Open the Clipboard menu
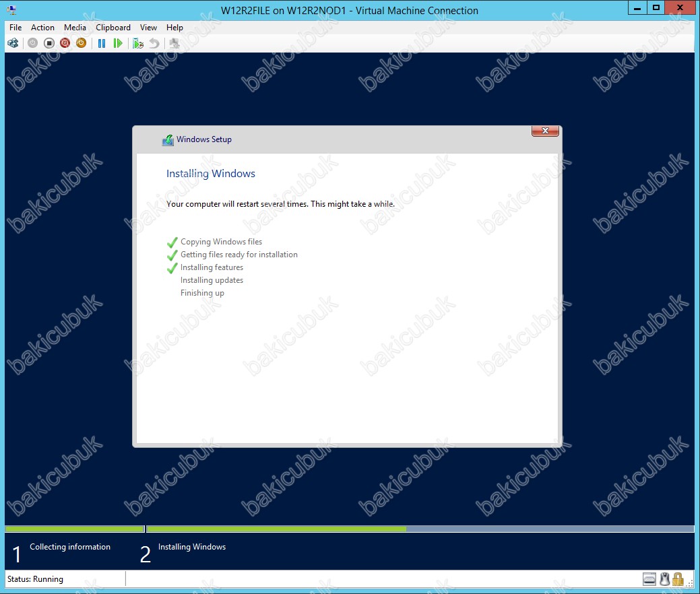Screen dimensions: 700x594 pos(113,28)
